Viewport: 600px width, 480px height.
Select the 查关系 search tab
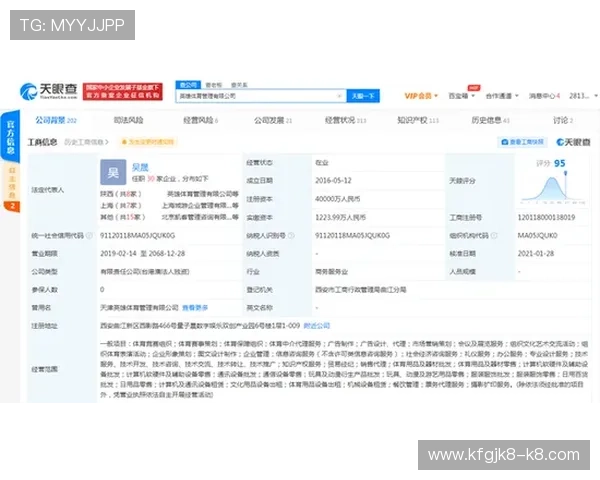[x=239, y=85]
